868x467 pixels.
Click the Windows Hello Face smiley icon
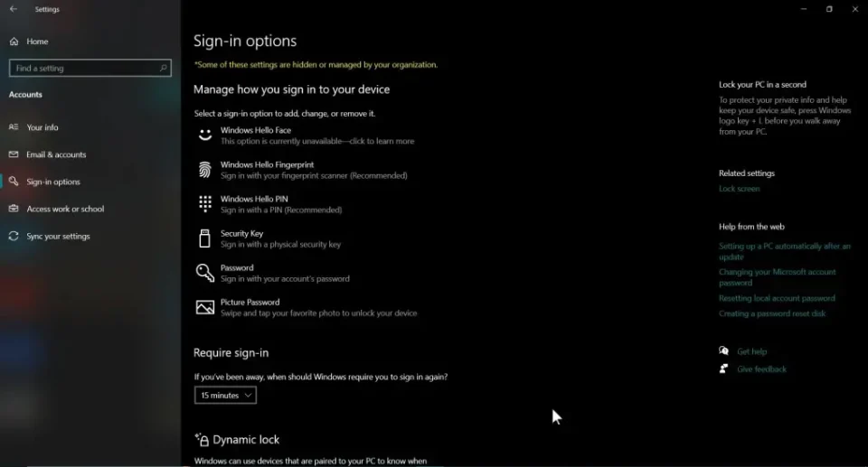[x=205, y=135]
